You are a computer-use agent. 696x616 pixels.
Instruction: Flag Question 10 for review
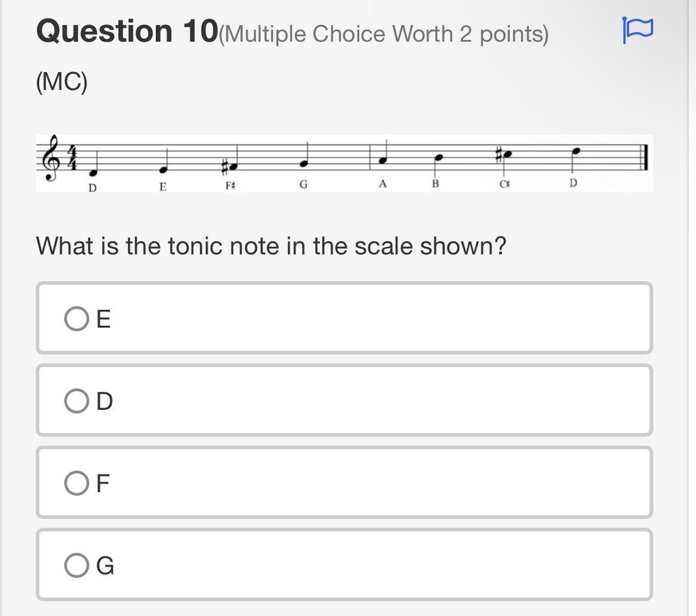[x=638, y=30]
